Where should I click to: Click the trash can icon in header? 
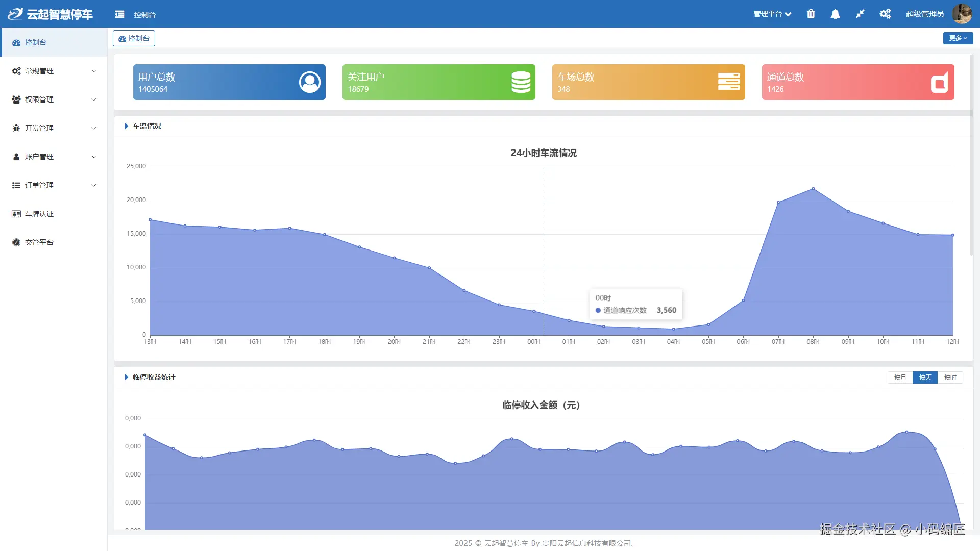811,14
